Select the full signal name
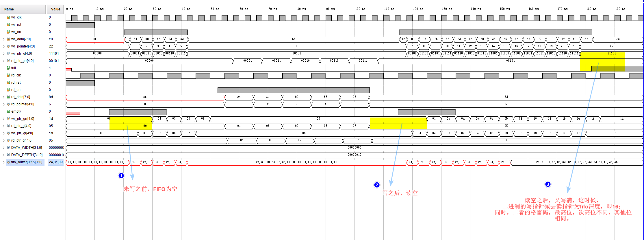 (x=14, y=68)
